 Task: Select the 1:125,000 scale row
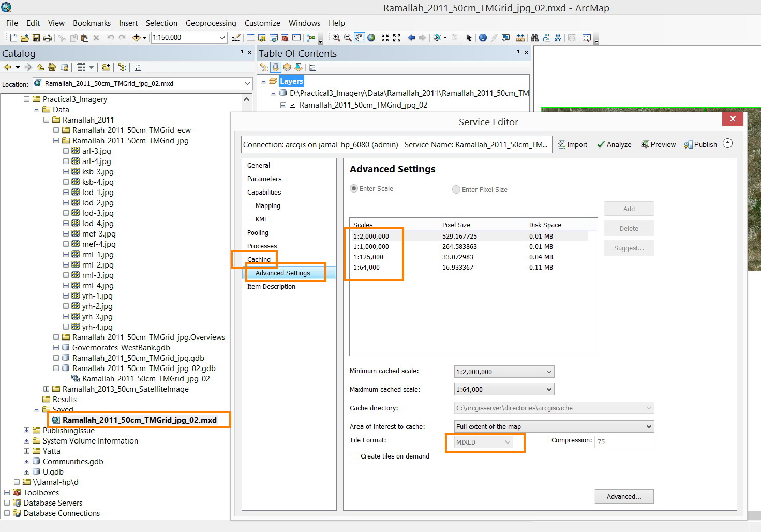[368, 257]
